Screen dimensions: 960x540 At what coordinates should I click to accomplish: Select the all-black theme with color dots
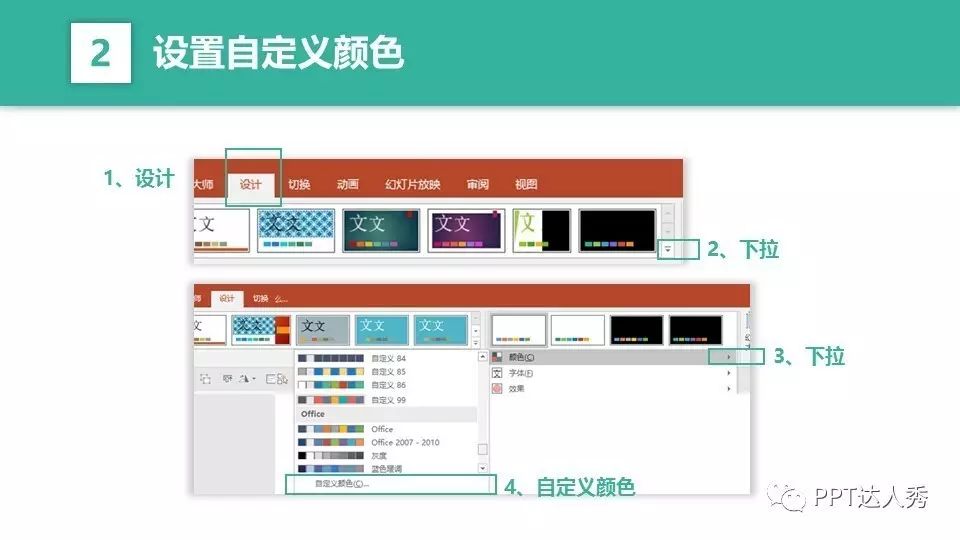(x=617, y=231)
